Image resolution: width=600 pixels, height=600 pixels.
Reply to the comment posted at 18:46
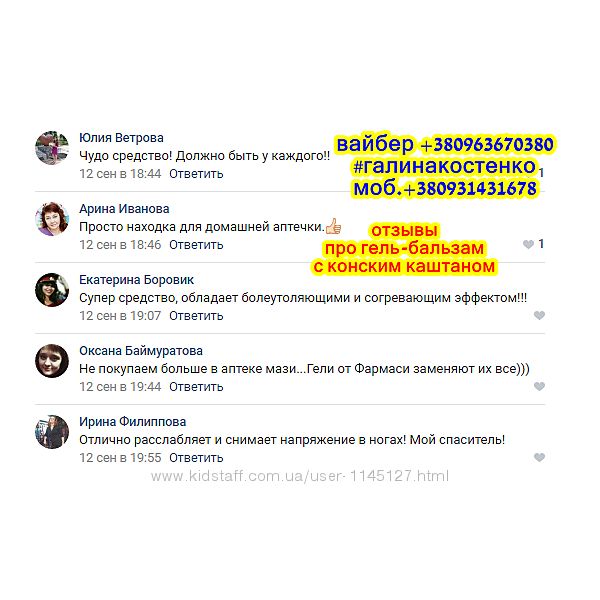pyautogui.click(x=196, y=245)
